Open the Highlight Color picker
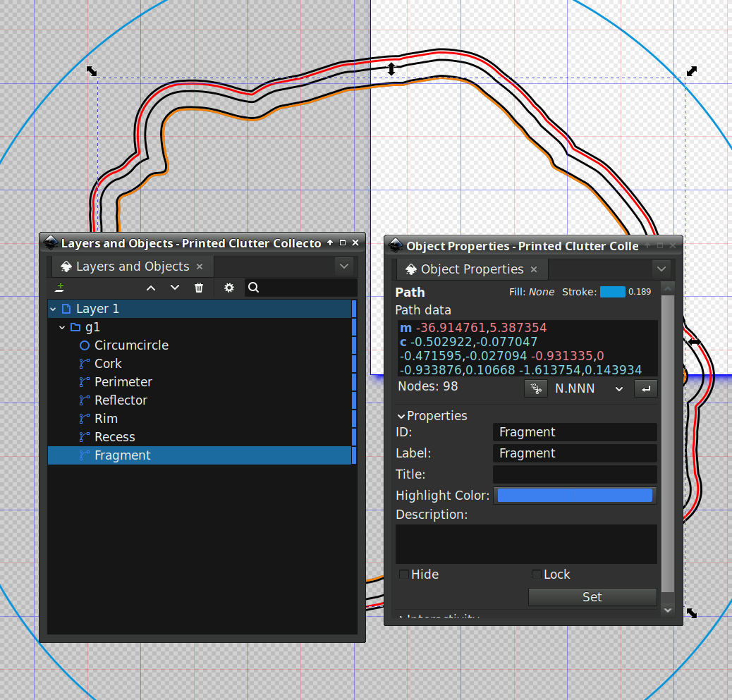 (x=575, y=495)
